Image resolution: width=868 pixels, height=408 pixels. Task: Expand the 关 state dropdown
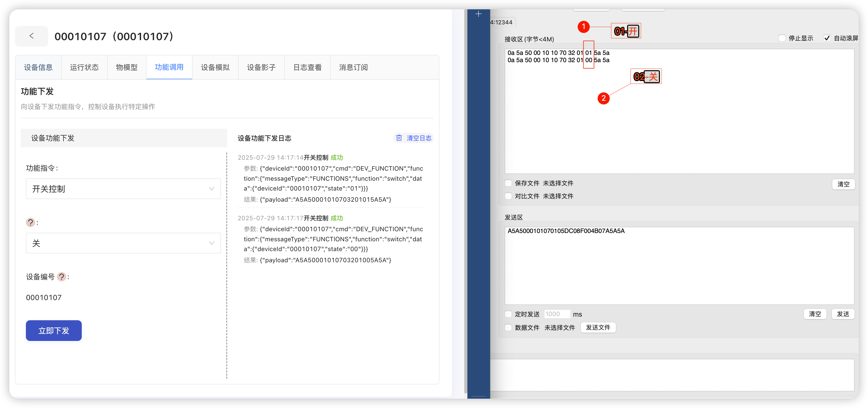coord(123,243)
